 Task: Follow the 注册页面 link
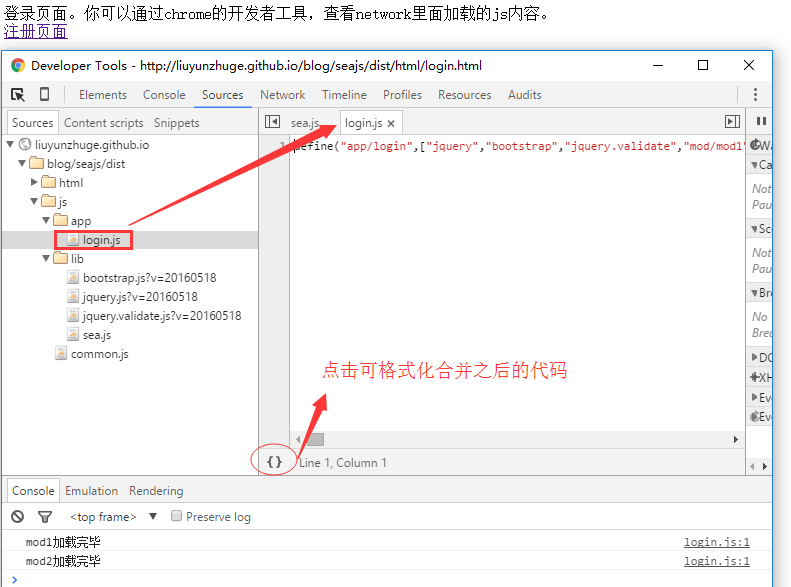(35, 31)
